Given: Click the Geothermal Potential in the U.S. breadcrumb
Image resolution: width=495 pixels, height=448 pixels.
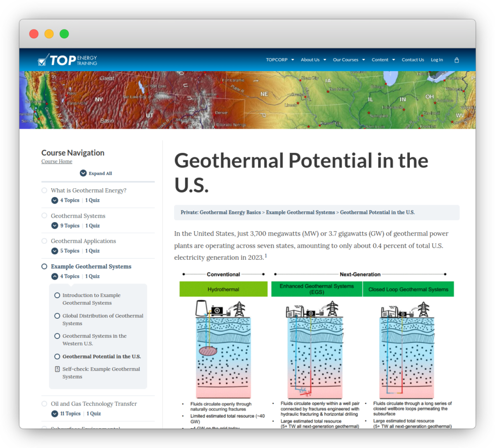Looking at the screenshot, I should pos(377,212).
